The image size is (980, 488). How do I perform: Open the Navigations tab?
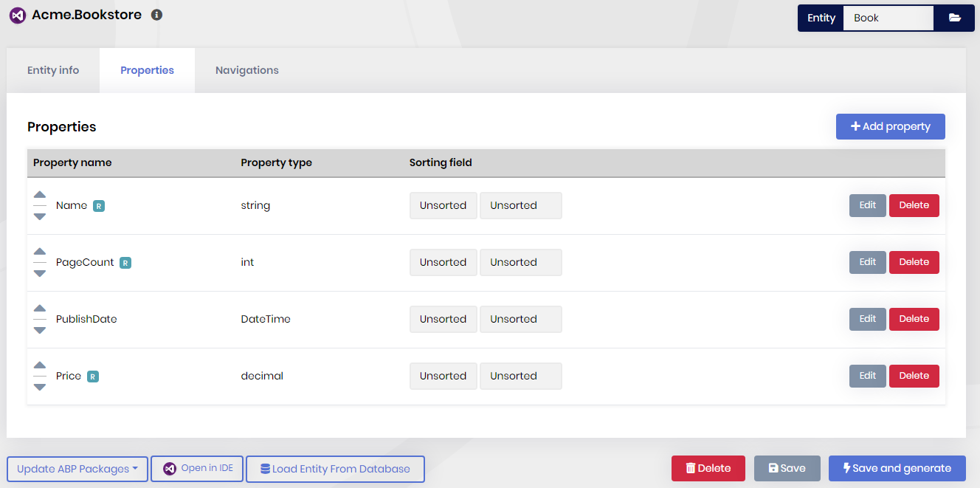click(x=247, y=70)
